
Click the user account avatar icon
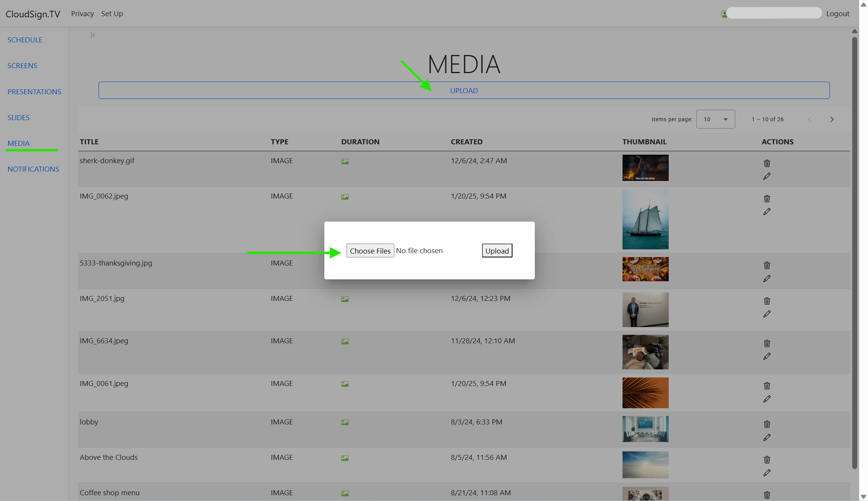click(724, 14)
